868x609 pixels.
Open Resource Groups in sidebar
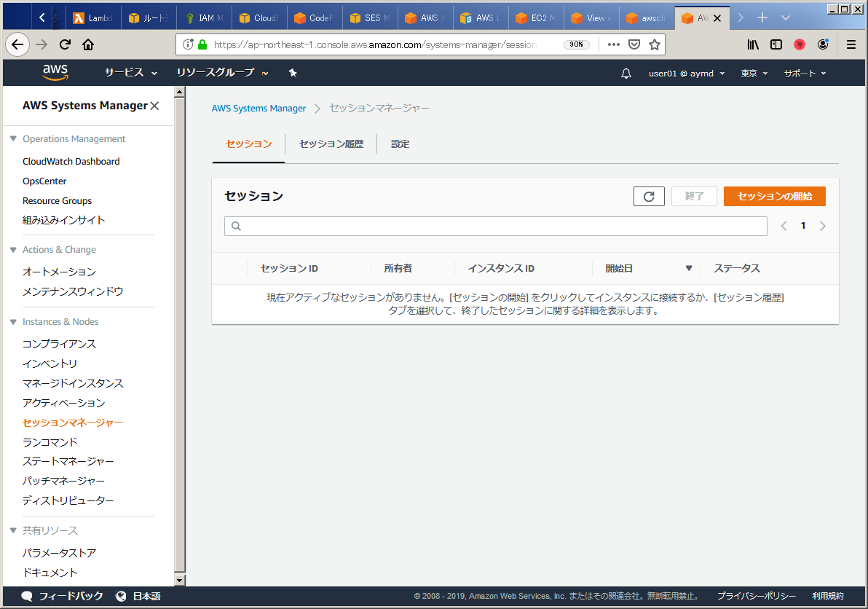click(x=57, y=201)
